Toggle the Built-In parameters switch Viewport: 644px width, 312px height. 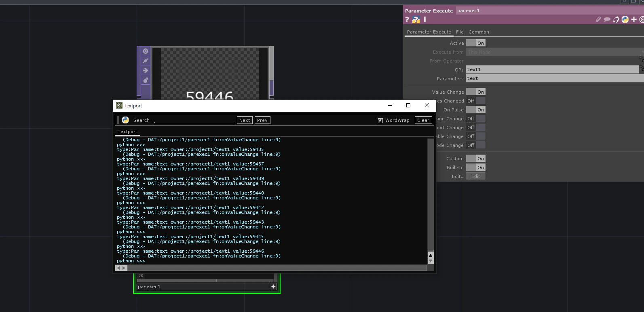476,168
